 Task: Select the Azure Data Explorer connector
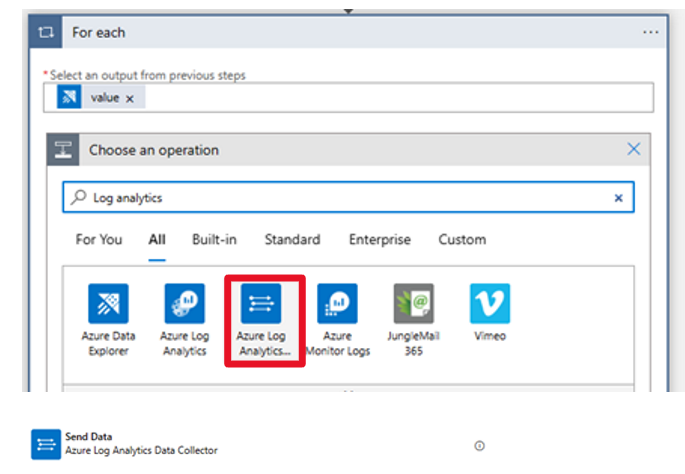pos(108,320)
